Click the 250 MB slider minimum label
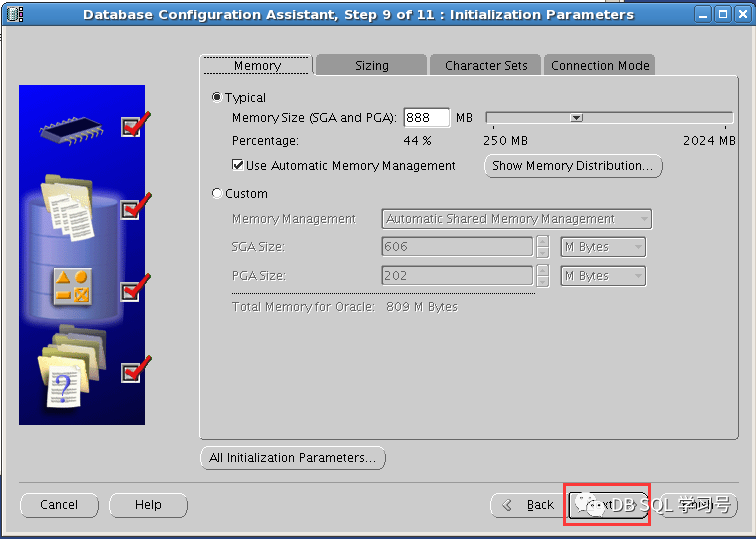The width and height of the screenshot is (756, 539). (x=505, y=141)
